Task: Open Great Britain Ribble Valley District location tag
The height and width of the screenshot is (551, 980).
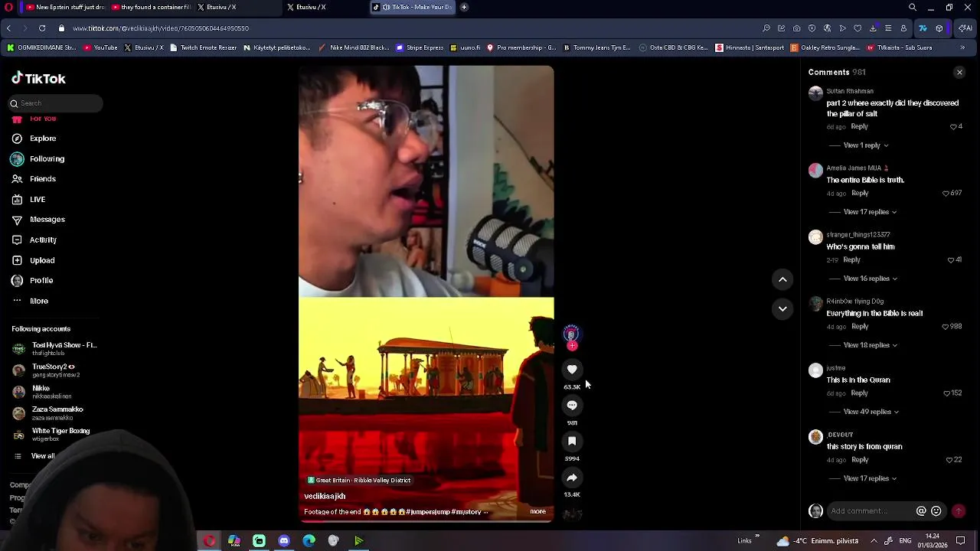Action: (x=359, y=481)
